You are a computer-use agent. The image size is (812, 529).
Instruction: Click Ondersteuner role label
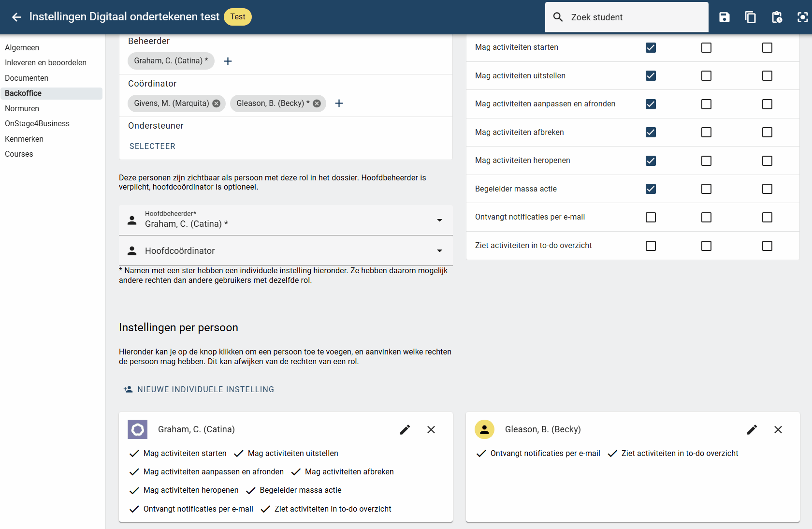click(156, 126)
